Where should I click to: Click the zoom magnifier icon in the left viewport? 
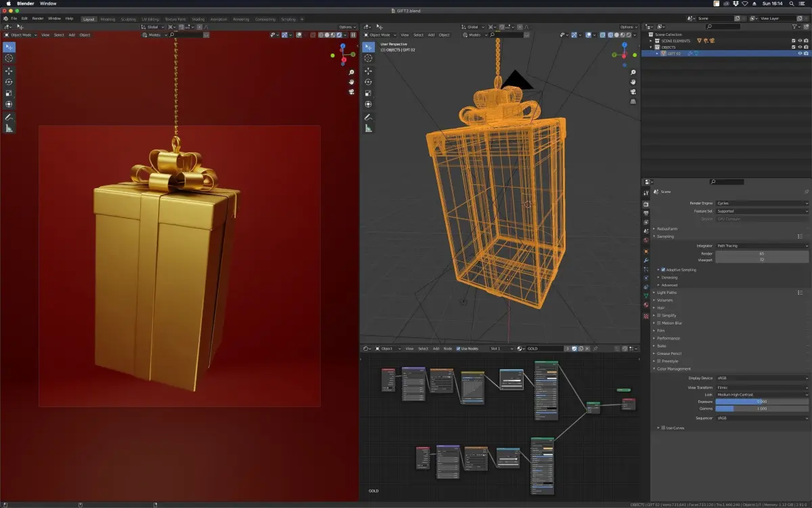coord(351,72)
